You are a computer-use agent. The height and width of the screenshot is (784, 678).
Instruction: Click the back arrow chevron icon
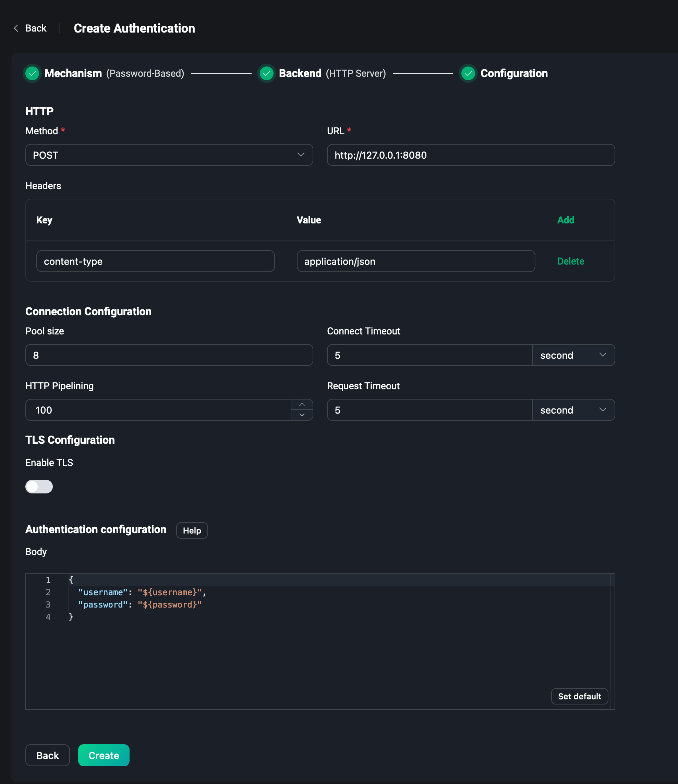[16, 28]
